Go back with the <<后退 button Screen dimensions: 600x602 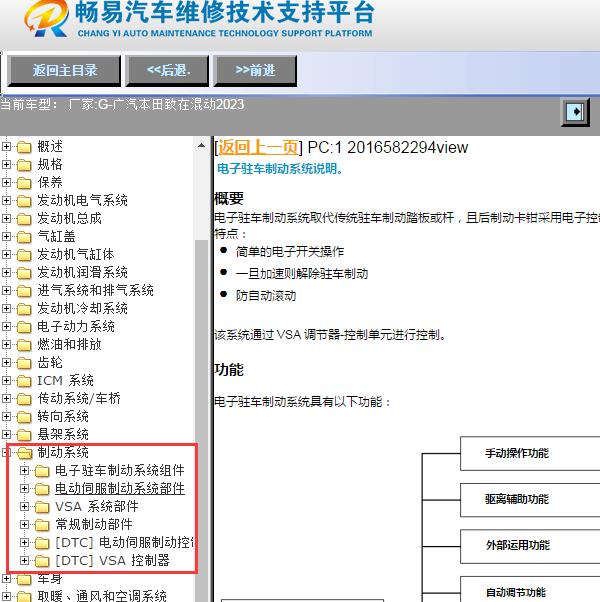click(167, 71)
